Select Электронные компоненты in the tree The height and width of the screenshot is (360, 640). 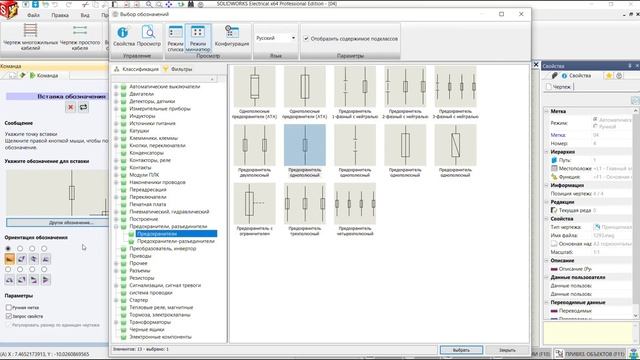[160, 337]
